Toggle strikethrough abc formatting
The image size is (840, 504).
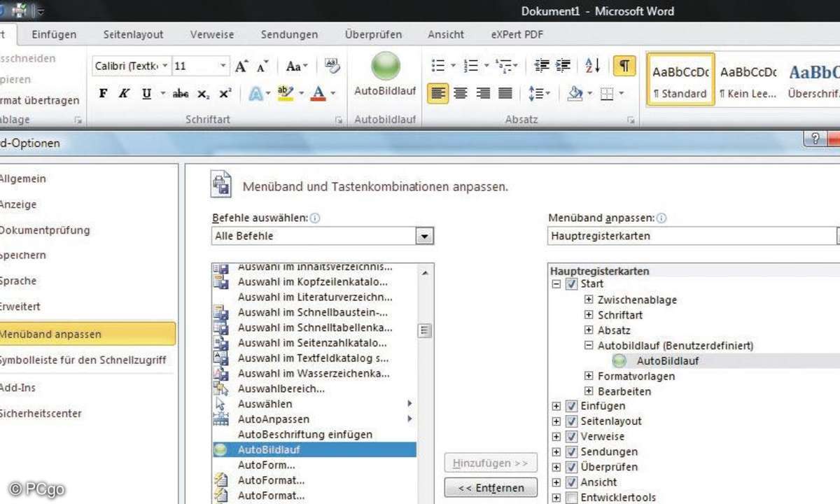pyautogui.click(x=181, y=93)
